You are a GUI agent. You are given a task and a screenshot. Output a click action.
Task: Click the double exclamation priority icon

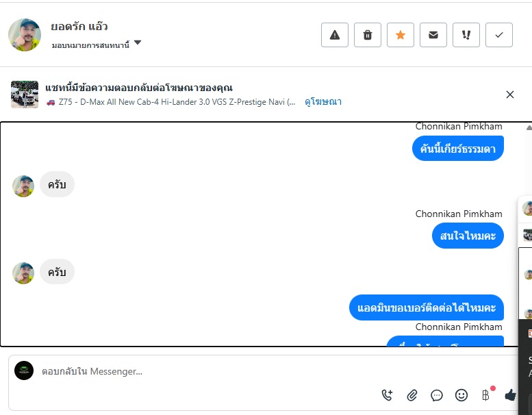466,35
